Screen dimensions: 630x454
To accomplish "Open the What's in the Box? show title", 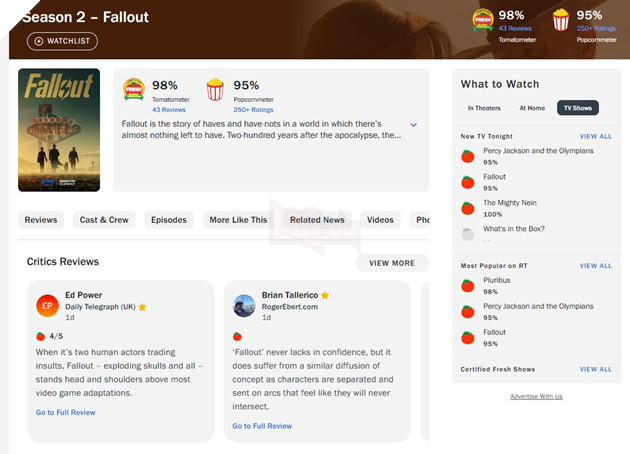I will (x=514, y=229).
